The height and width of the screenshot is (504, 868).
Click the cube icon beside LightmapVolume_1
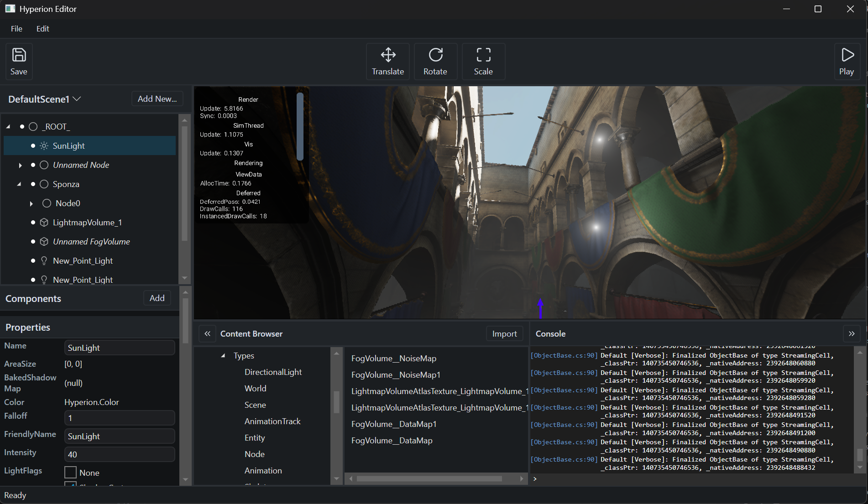coord(44,223)
